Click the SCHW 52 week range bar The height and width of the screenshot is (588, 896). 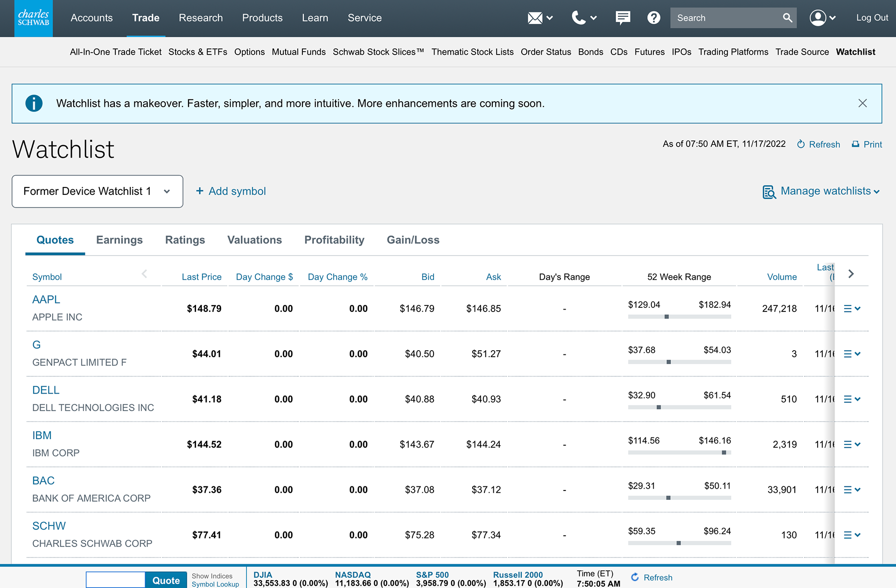[679, 543]
